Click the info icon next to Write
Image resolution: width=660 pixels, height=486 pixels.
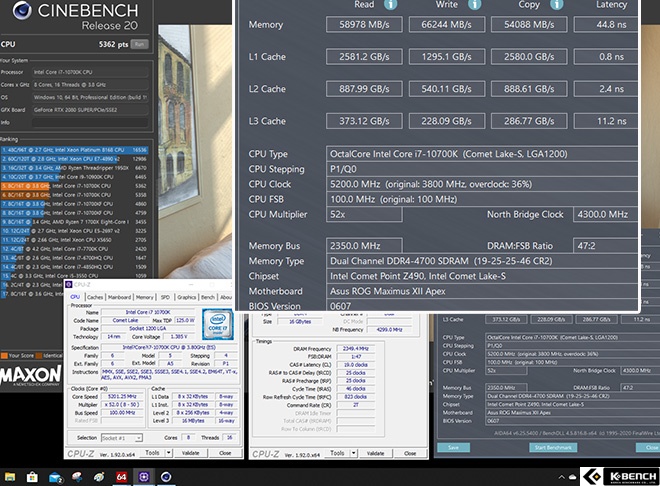tap(475, 4)
